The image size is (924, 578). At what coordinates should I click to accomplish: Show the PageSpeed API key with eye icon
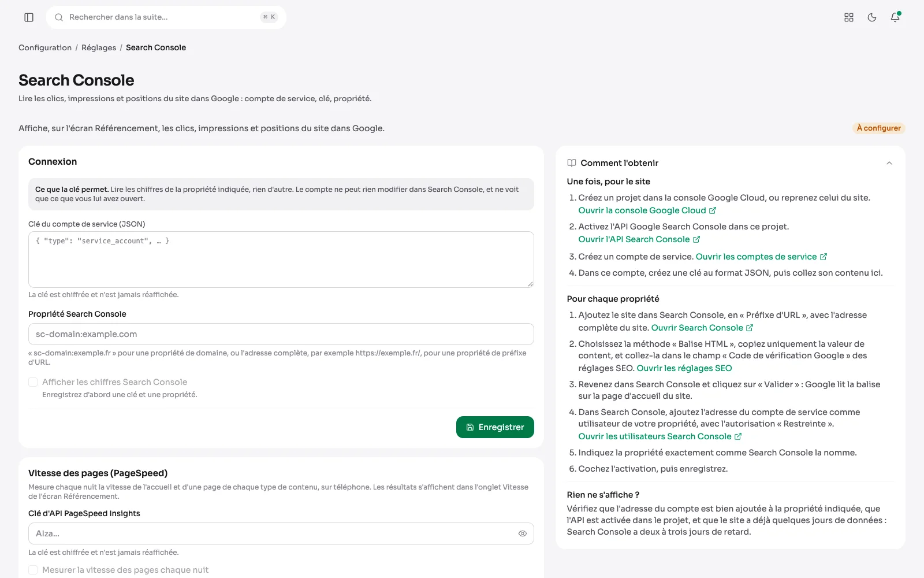pyautogui.click(x=523, y=533)
